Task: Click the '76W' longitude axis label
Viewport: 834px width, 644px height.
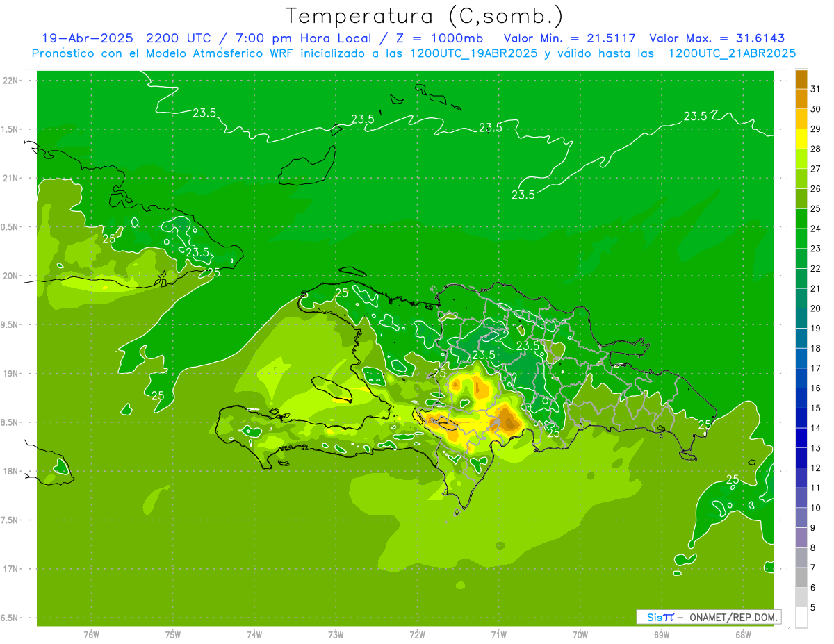Action: tap(91, 634)
